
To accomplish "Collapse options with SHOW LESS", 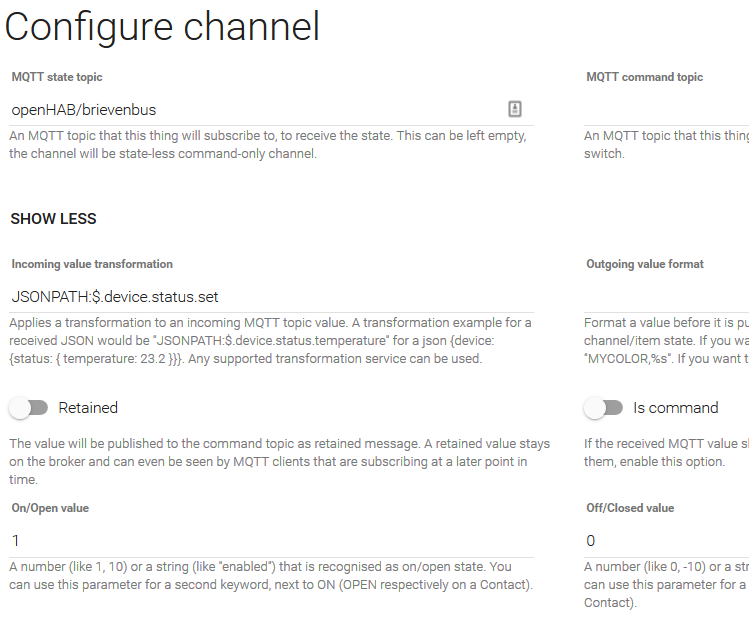I will click(53, 219).
